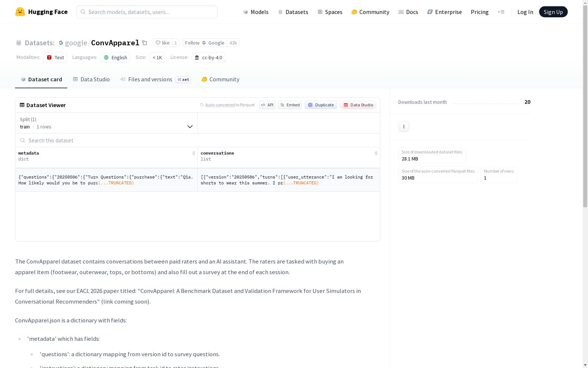Screen dimensions: 588x368
Task: Duplicate this dataset
Action: [x=321, y=105]
